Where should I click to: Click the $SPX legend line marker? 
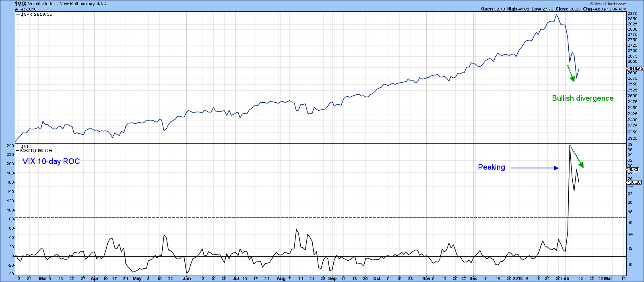tap(18, 15)
